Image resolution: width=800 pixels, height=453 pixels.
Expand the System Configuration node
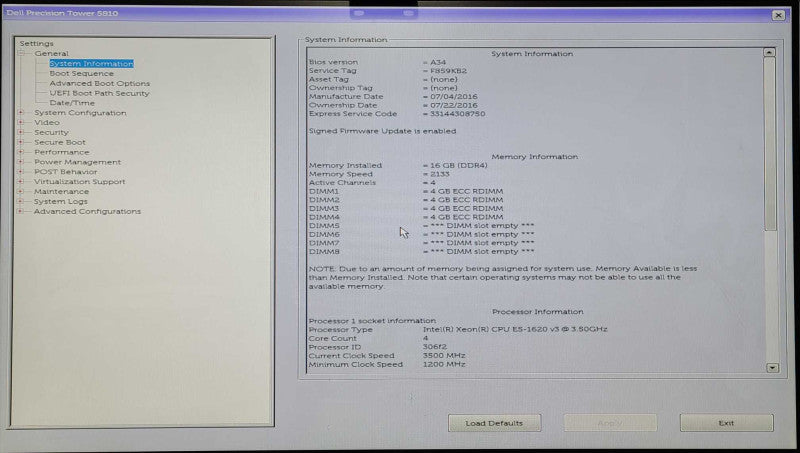point(21,112)
